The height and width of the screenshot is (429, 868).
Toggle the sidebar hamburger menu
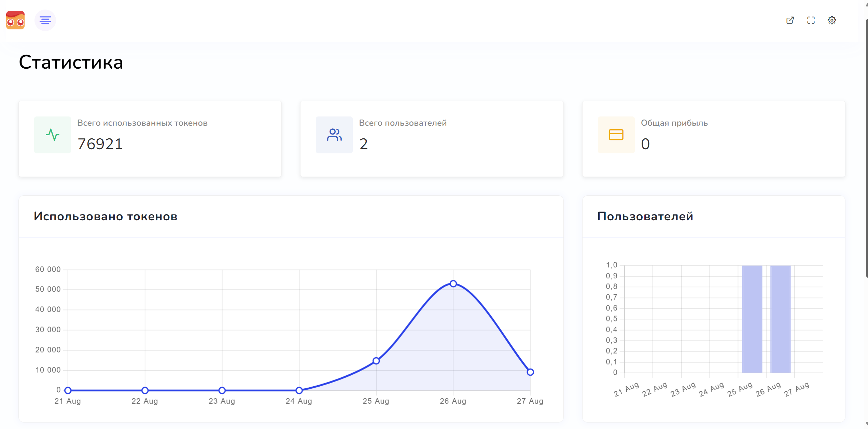pyautogui.click(x=45, y=20)
